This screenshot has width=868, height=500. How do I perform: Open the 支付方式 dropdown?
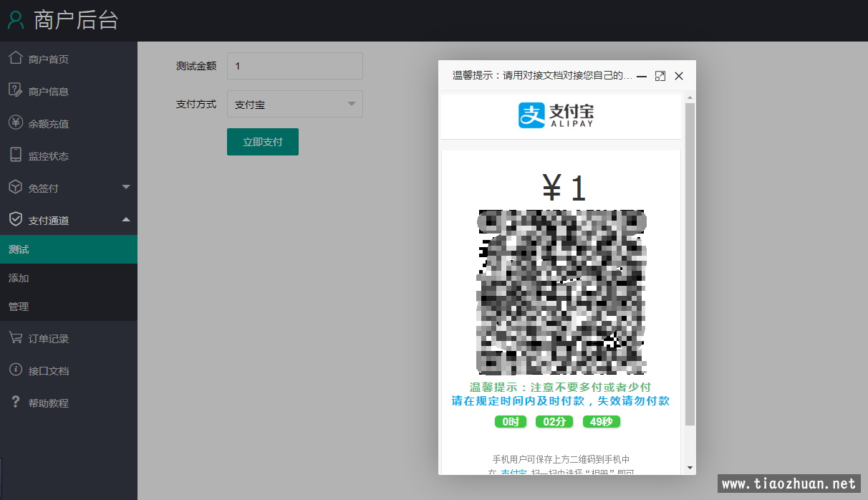(294, 104)
